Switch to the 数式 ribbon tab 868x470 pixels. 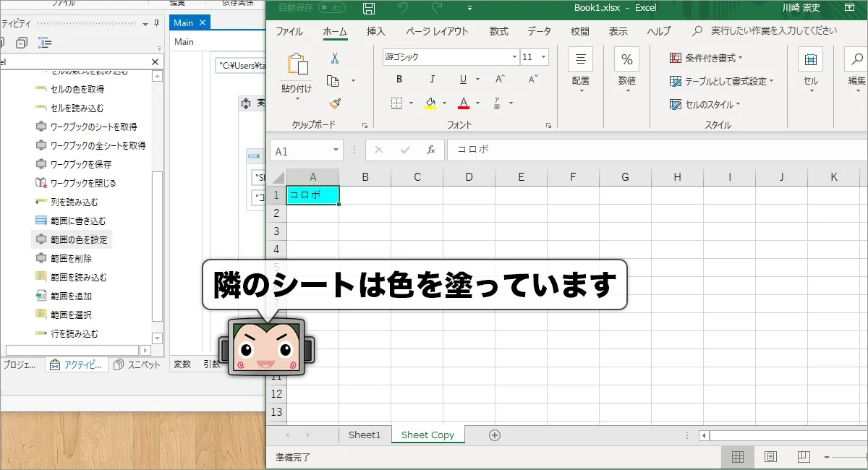[x=499, y=31]
